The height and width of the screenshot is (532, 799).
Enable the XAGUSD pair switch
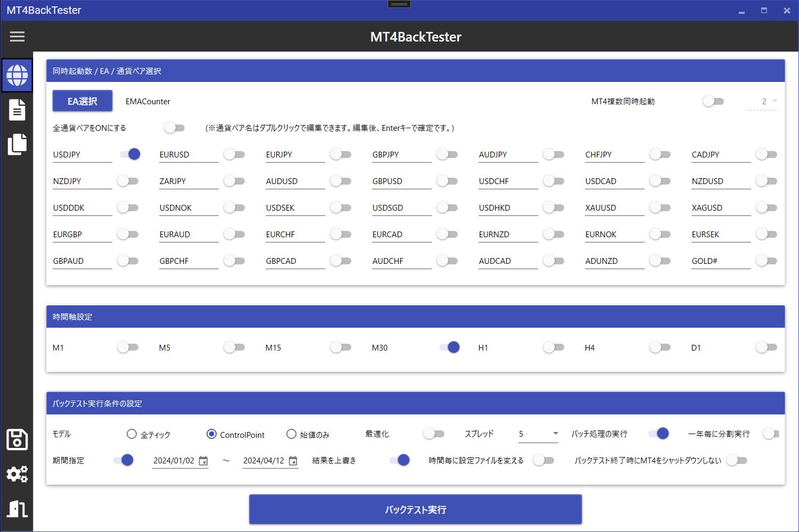point(767,207)
